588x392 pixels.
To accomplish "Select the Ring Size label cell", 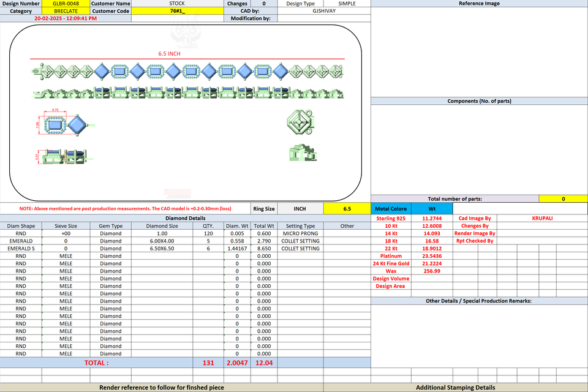I will coord(264,209).
